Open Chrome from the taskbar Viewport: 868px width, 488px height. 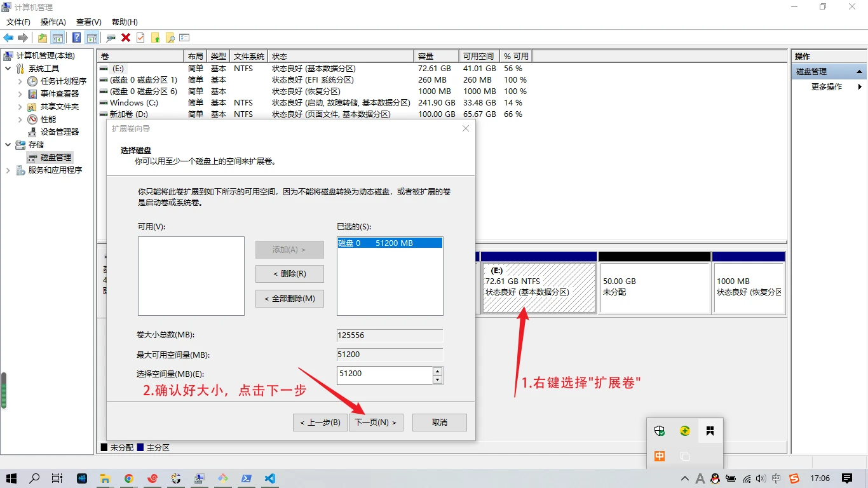click(x=128, y=478)
